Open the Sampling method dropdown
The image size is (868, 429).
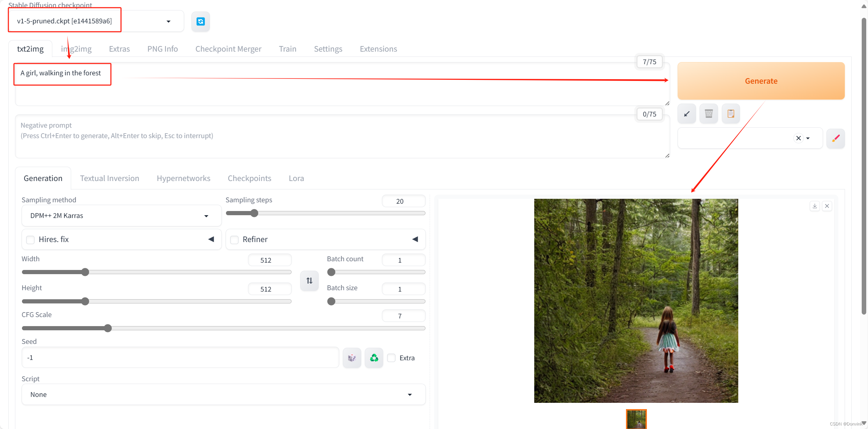[x=121, y=216]
